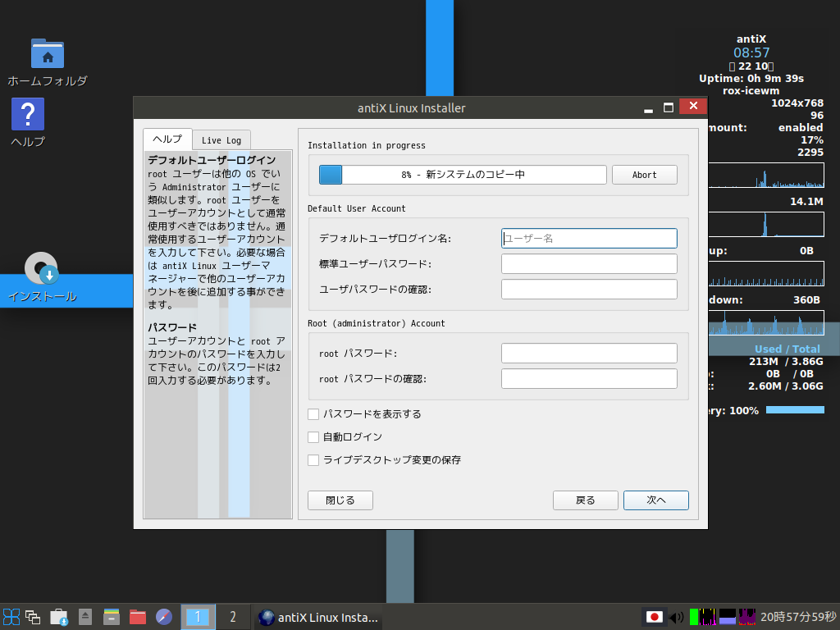This screenshot has width=840, height=630.
Task: Close the antiX Linux Installer window
Action: [x=693, y=106]
